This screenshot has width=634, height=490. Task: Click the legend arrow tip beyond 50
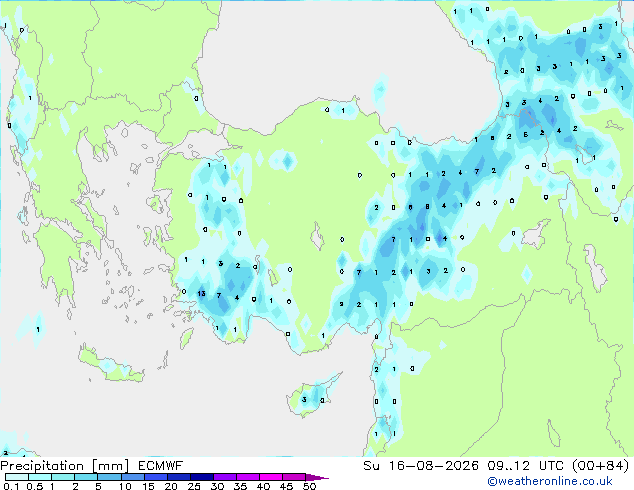pyautogui.click(x=317, y=477)
